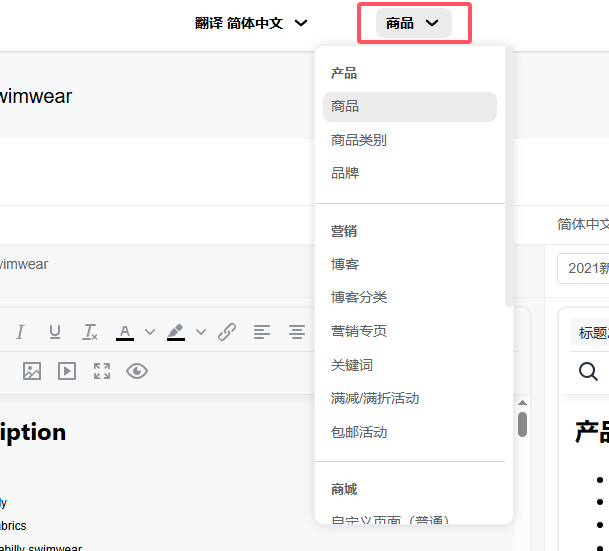
Task: Toggle fullscreen editor mode
Action: coord(102,371)
